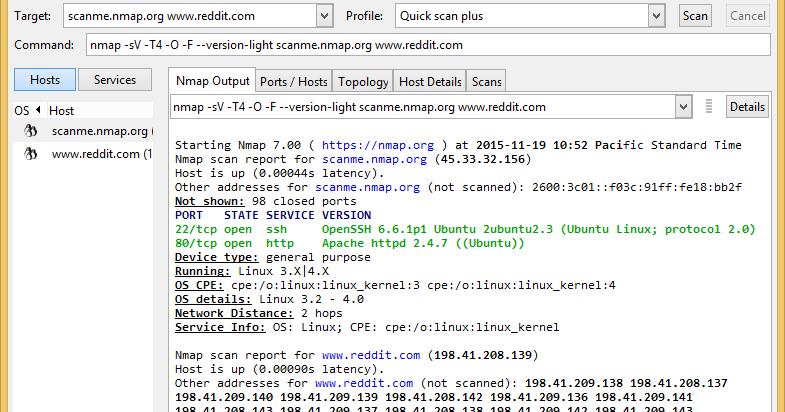Click the Cancel button
The width and height of the screenshot is (785, 412).
(747, 16)
